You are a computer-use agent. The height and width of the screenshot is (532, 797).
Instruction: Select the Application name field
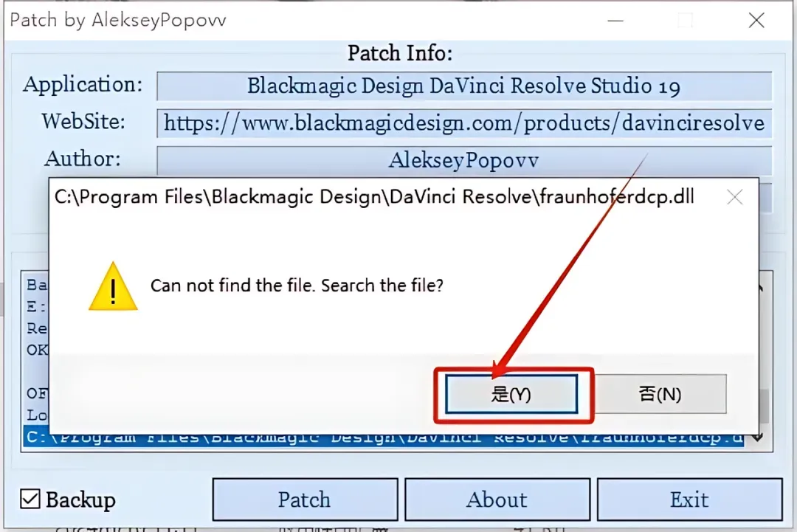tap(464, 86)
